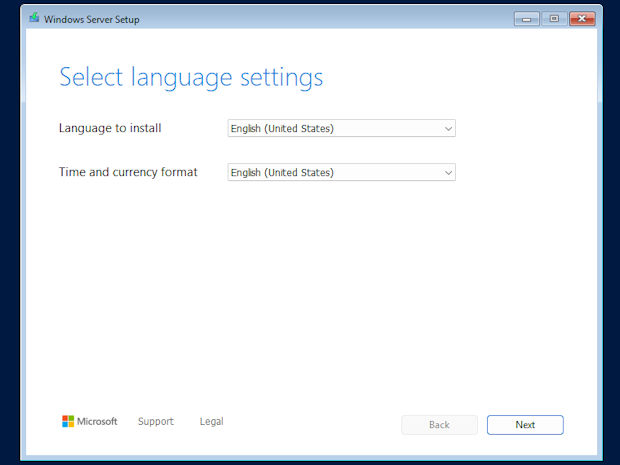This screenshot has width=620, height=465.
Task: Maximize the Windows Server Setup window
Action: (553, 18)
